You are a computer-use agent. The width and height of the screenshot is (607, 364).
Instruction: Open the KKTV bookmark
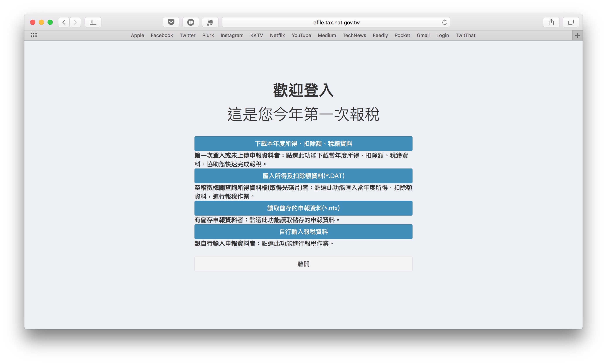[257, 36]
